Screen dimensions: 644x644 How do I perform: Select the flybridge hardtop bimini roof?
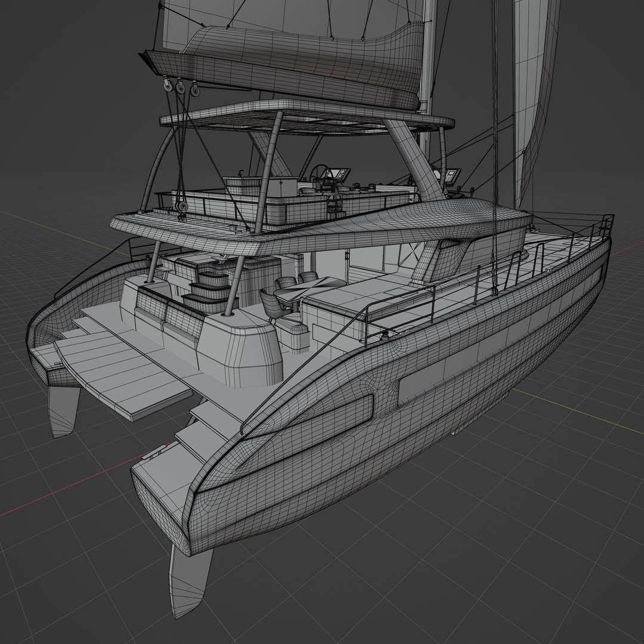(x=307, y=117)
